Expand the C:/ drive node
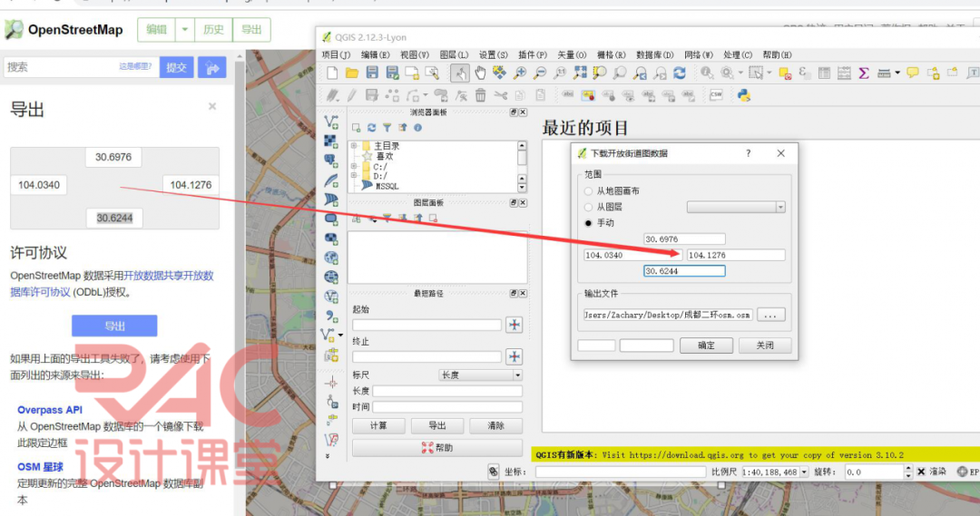Image resolution: width=980 pixels, height=516 pixels. click(354, 167)
